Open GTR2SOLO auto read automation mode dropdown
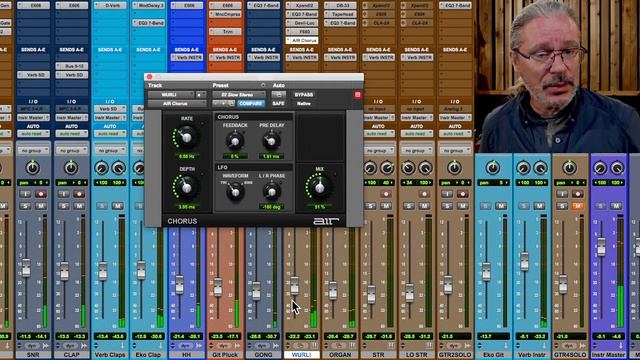This screenshot has height=360, width=640. tap(455, 133)
